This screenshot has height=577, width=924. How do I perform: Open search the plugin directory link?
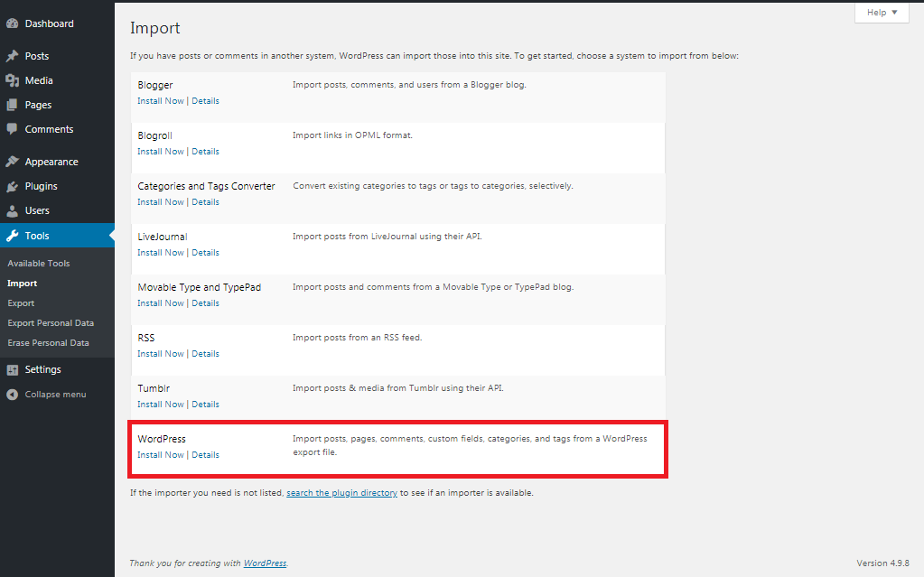click(x=341, y=493)
